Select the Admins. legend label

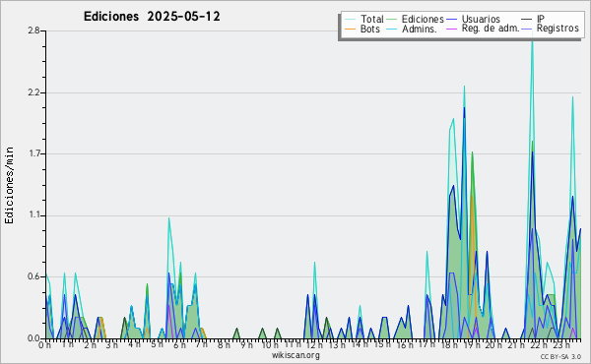click(x=420, y=29)
